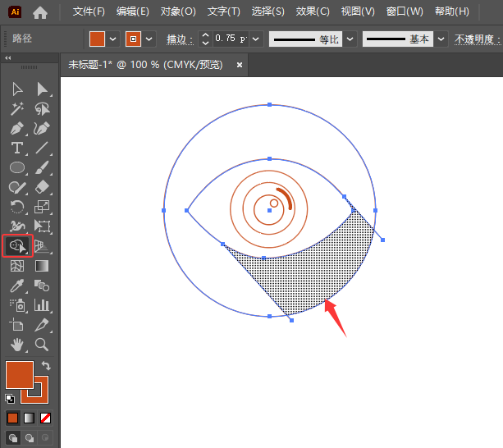
Task: Open the 文字(T) menu
Action: point(223,11)
